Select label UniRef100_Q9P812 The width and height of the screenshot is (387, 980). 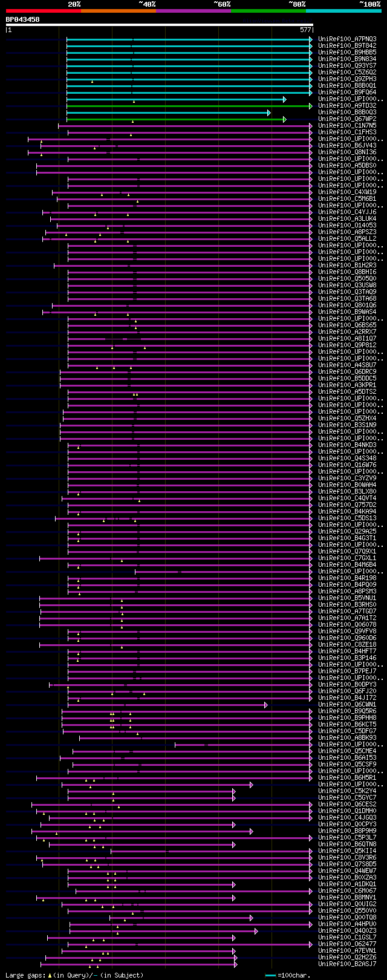(347, 345)
